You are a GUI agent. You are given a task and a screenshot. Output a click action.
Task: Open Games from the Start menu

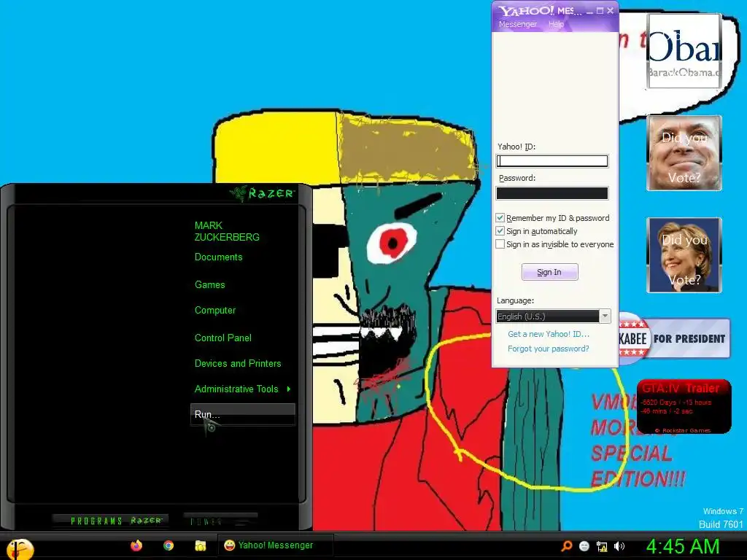tap(209, 285)
